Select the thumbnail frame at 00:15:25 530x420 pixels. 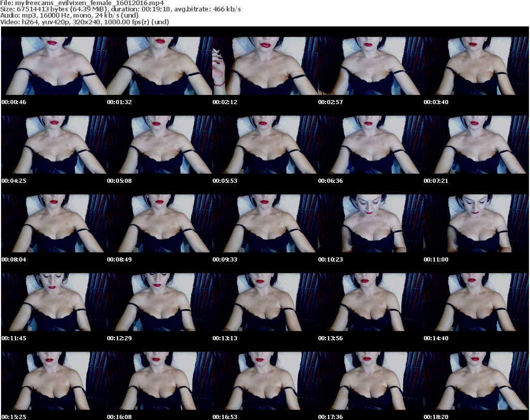(x=54, y=381)
